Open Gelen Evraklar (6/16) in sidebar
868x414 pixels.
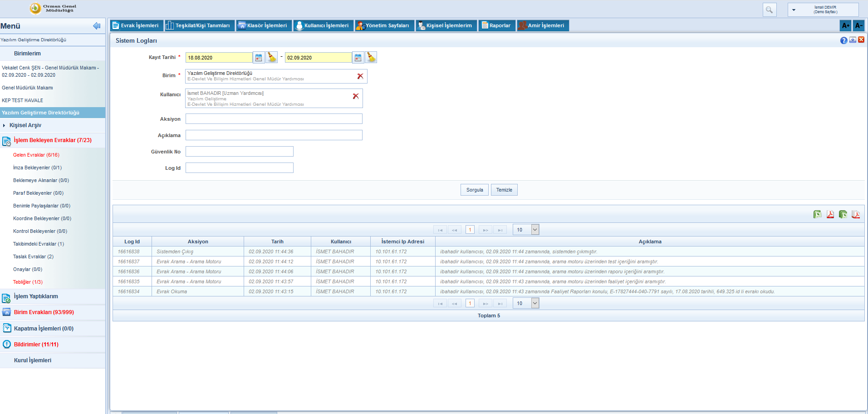click(x=36, y=155)
